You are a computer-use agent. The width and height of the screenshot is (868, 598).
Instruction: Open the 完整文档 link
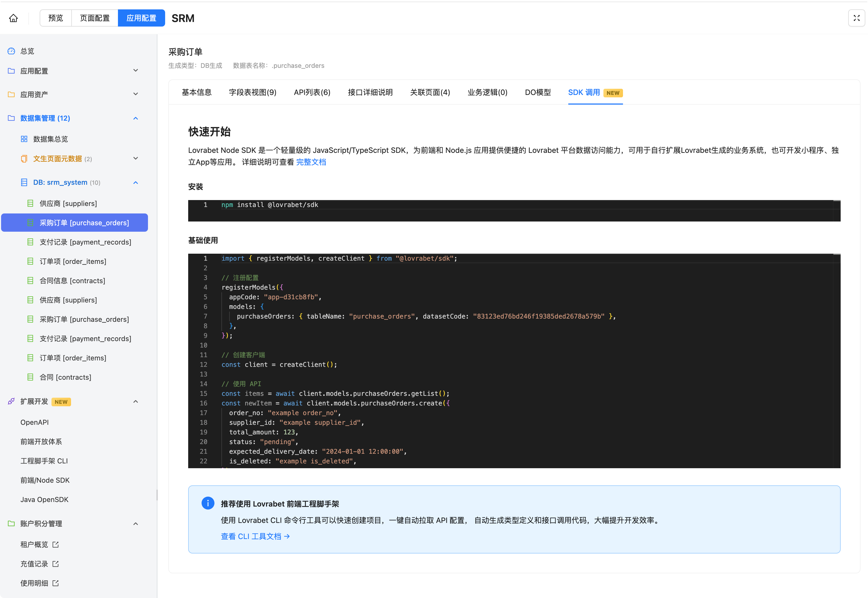311,162
